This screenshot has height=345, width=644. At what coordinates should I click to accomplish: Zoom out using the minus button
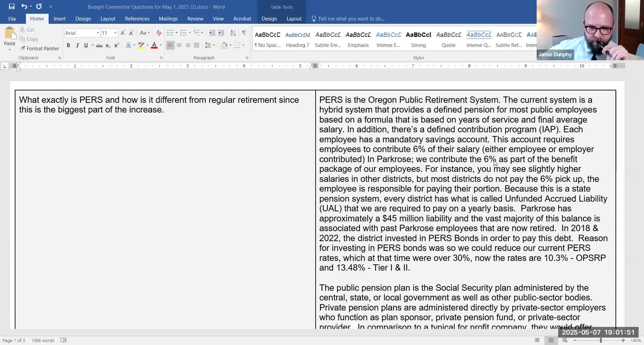[575, 340]
